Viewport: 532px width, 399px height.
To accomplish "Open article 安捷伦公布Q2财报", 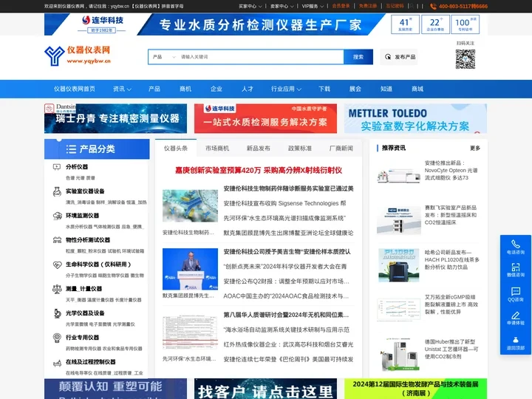I will (286, 282).
